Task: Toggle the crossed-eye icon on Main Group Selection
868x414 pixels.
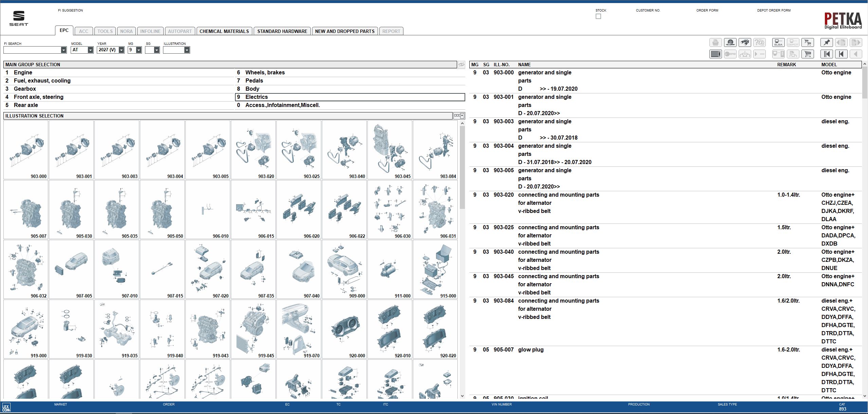Action: (x=461, y=64)
